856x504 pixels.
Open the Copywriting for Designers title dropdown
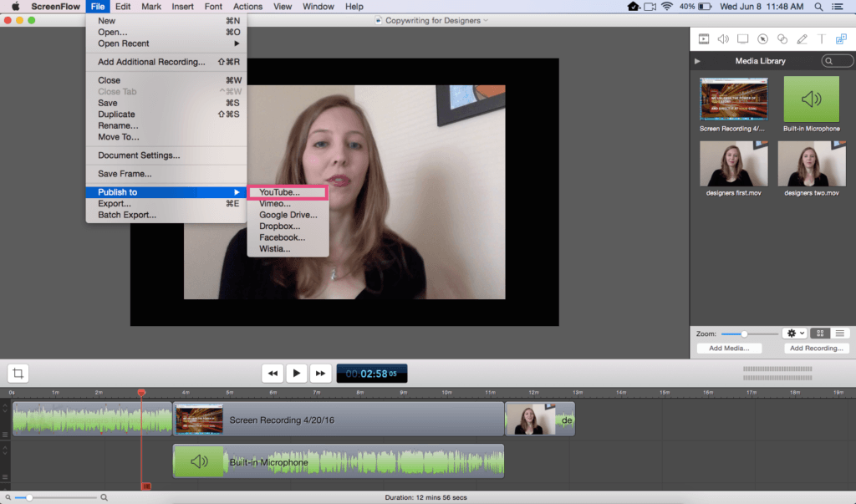coord(486,21)
